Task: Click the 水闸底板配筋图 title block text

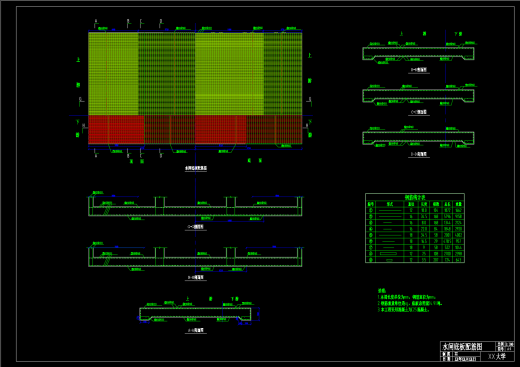Action: tap(462, 347)
